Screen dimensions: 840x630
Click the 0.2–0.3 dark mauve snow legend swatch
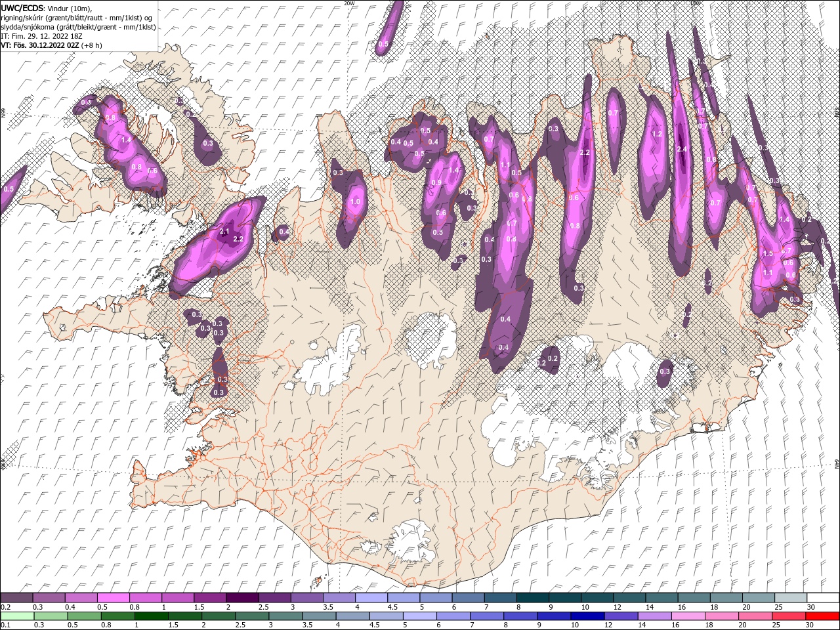16,598
